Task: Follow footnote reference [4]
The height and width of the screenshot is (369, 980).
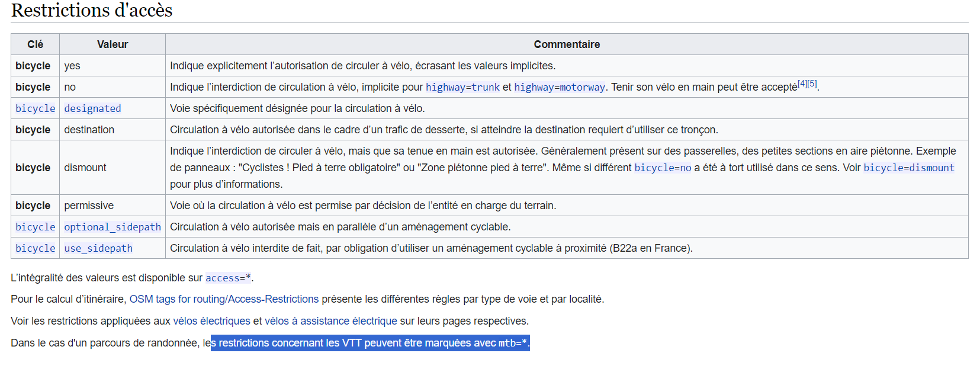Action: [802, 84]
